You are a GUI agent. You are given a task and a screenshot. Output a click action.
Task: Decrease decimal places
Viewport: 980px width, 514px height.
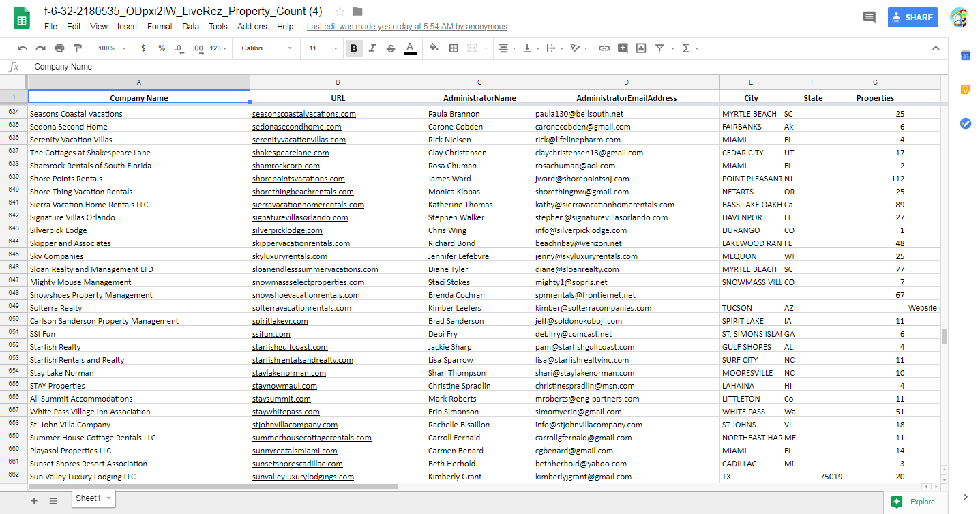pos(179,48)
